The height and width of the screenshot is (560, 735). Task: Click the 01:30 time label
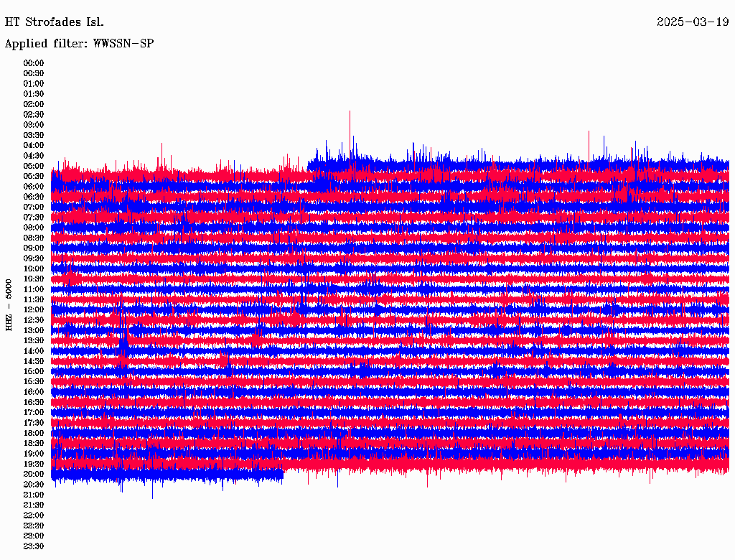(x=34, y=94)
